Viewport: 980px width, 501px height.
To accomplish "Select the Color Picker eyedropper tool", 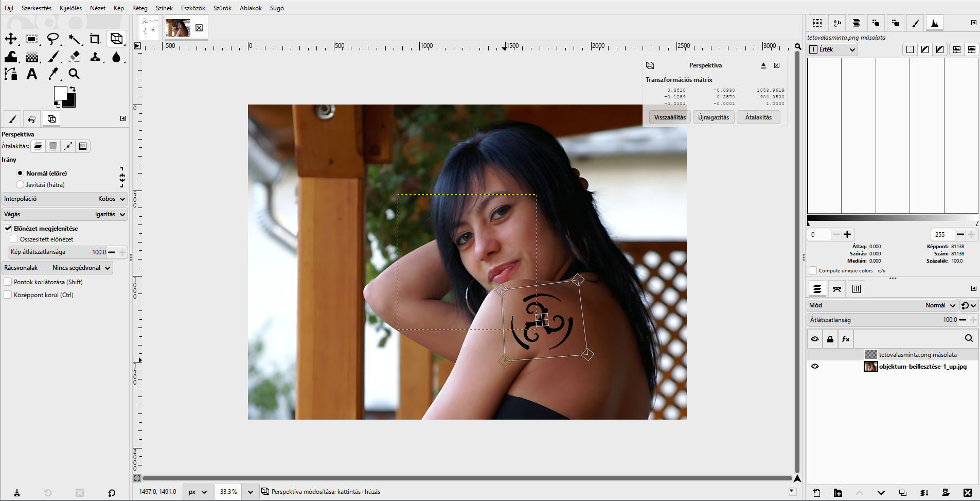I will tap(53, 74).
